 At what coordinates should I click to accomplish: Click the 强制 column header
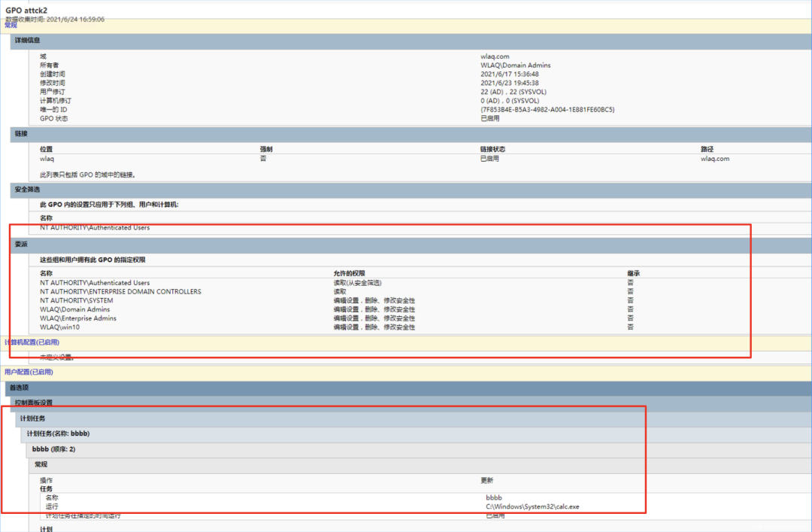tap(266, 149)
